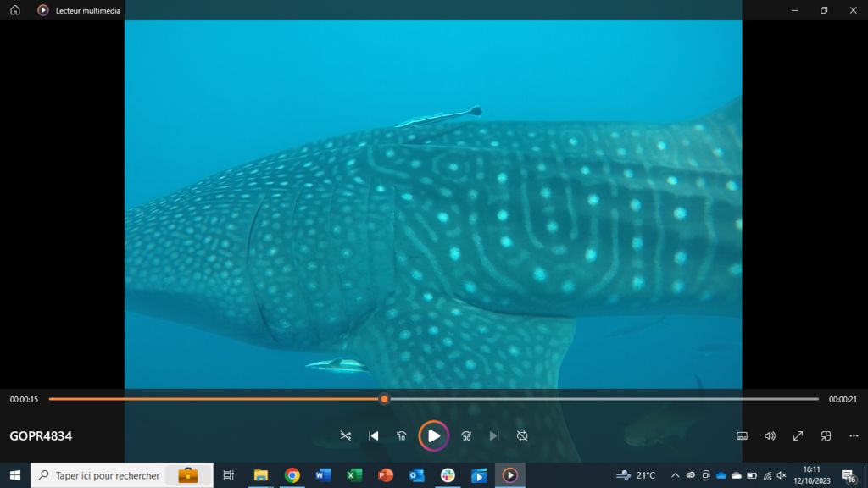Open PowerPoint from the taskbar
This screenshot has height=488, width=868.
pos(386,475)
